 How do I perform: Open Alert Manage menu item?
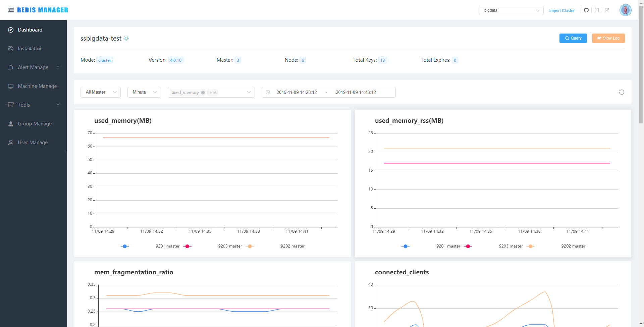click(34, 67)
